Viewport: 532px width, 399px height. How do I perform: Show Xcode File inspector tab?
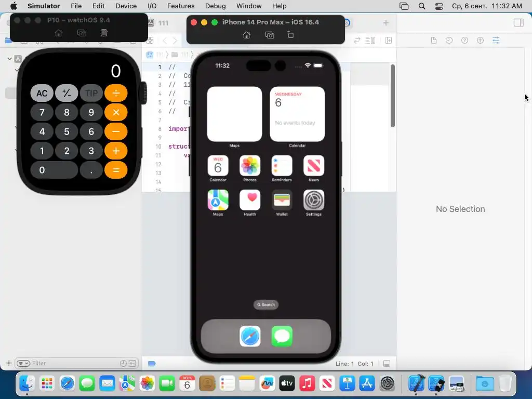tap(434, 41)
